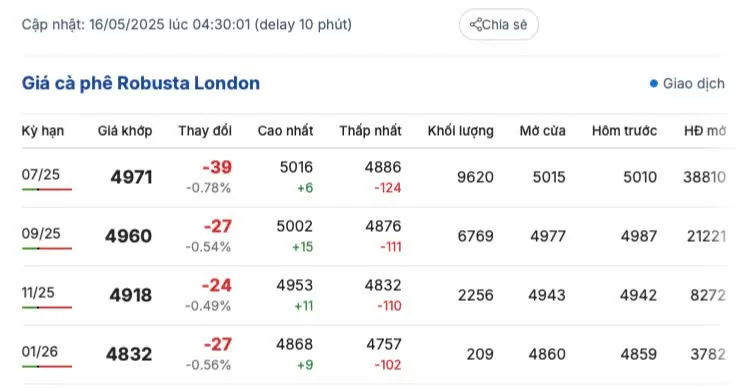Click the 4971 matched price value
The image size is (740, 388).
click(x=131, y=177)
